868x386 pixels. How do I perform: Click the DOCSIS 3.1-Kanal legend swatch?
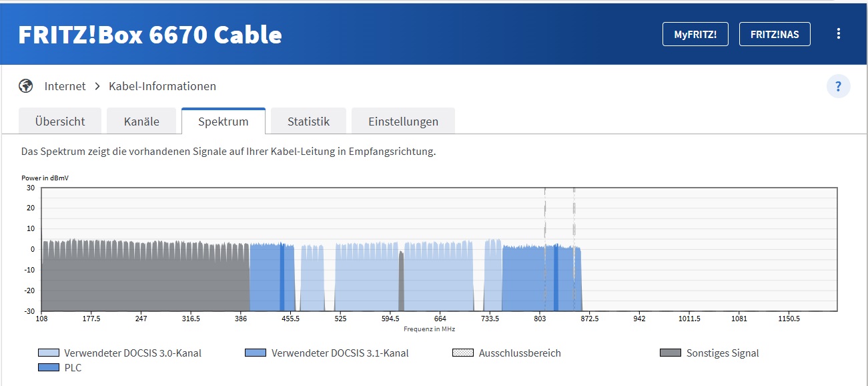click(x=256, y=353)
